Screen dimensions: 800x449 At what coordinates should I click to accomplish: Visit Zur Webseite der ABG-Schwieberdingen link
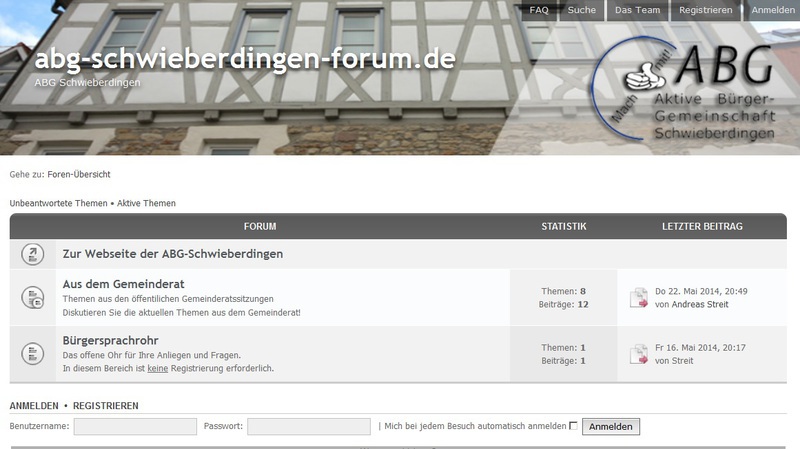pos(172,254)
